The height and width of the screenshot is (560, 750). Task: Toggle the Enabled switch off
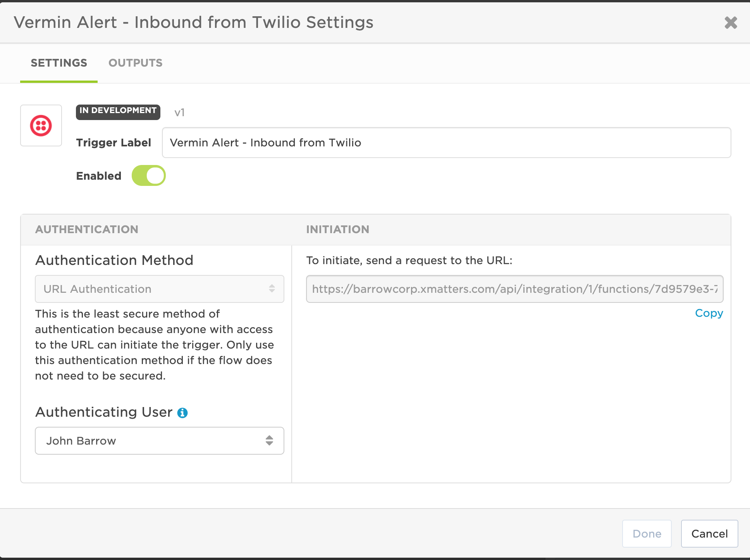tap(149, 176)
